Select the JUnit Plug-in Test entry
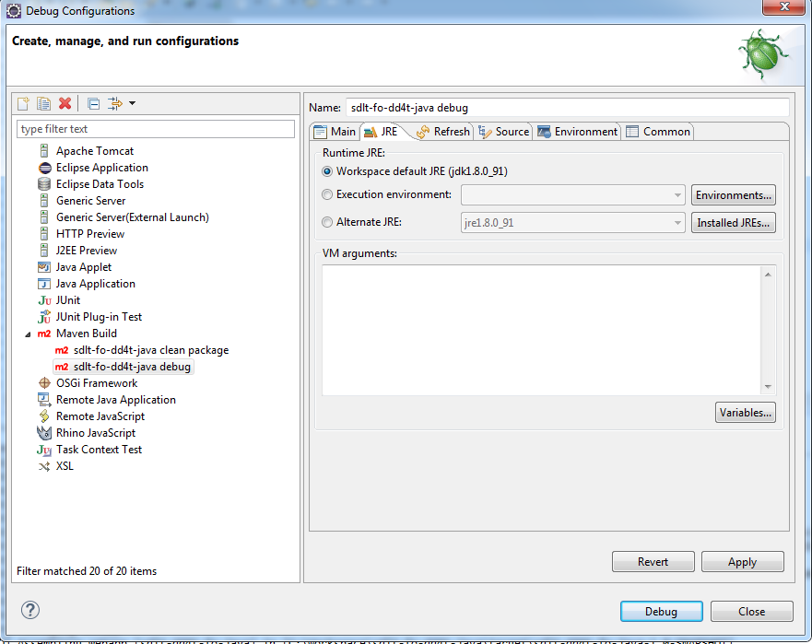812x644 pixels. pyautogui.click(x=99, y=317)
